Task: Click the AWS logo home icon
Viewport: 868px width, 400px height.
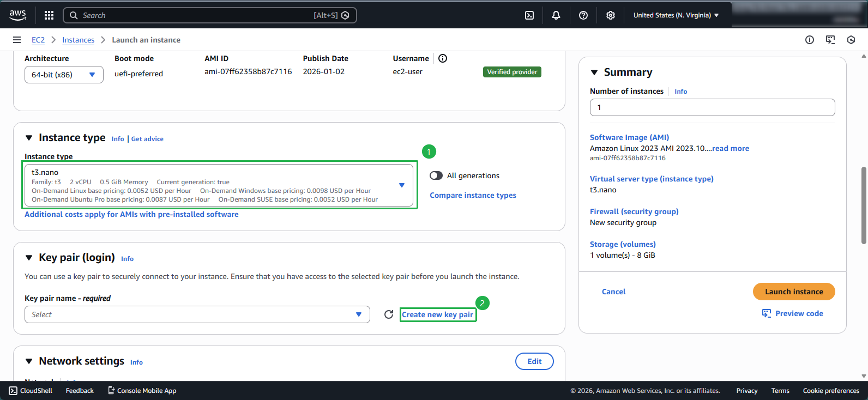Action: point(18,15)
